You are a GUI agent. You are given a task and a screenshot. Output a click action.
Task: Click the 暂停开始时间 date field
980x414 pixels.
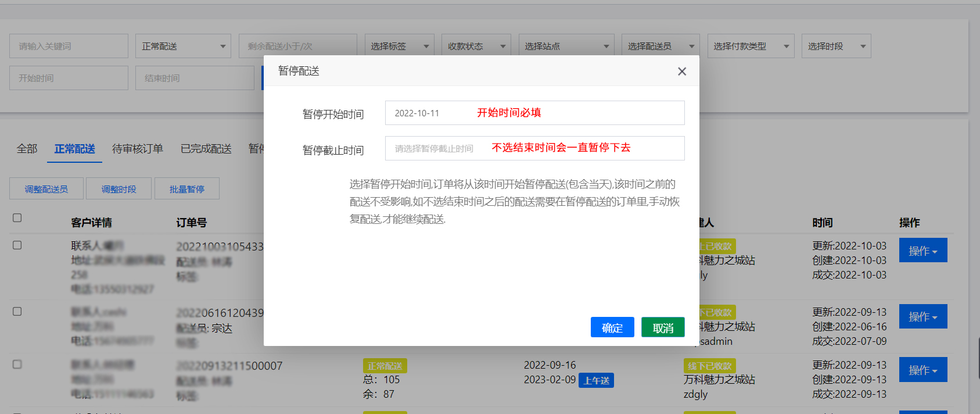(534, 113)
